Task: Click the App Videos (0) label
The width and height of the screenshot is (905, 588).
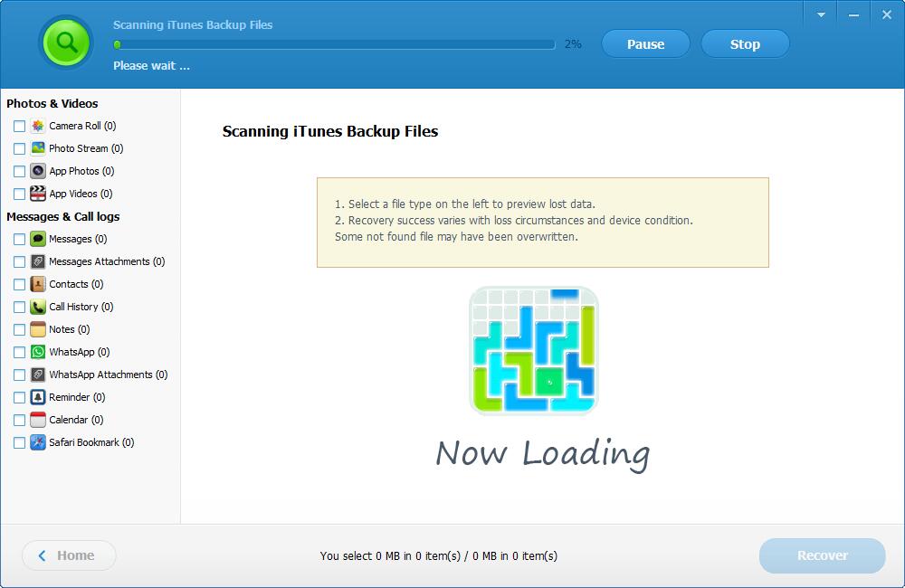Action: coord(81,194)
